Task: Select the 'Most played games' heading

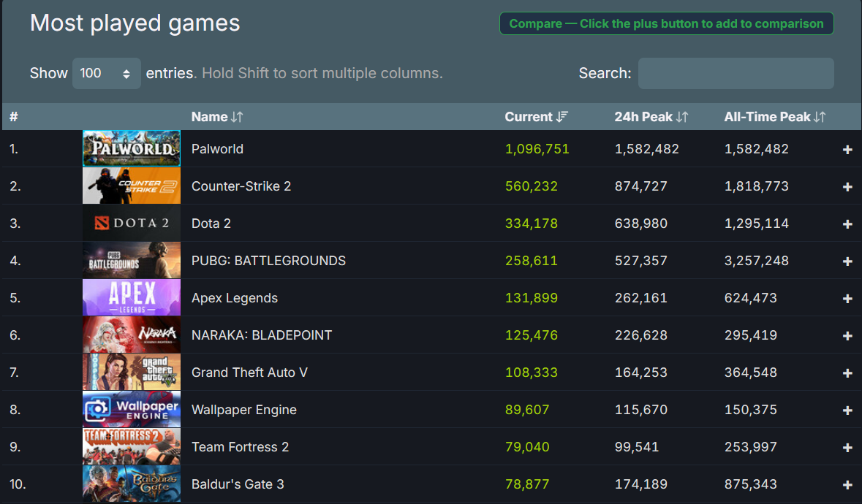Action: (x=135, y=23)
